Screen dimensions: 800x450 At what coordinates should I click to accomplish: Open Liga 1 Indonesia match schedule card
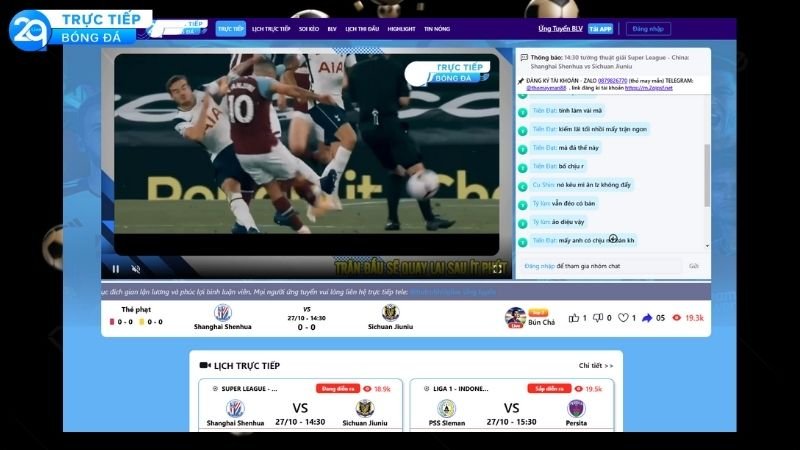tap(512, 406)
